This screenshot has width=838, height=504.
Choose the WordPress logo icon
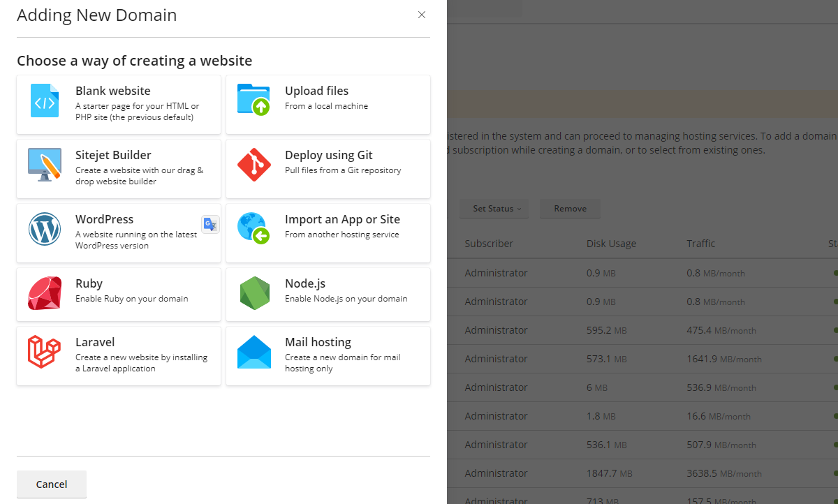(45, 229)
